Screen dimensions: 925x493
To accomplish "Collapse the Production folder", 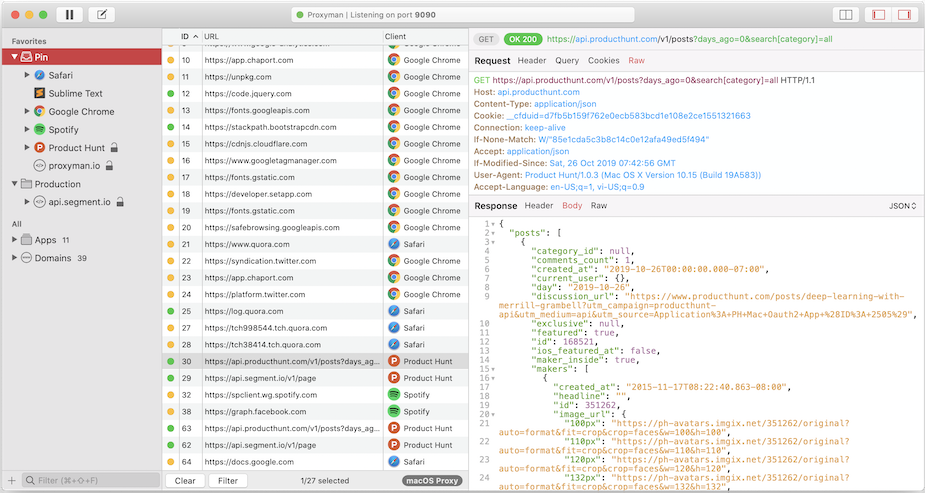I will pyautogui.click(x=14, y=183).
